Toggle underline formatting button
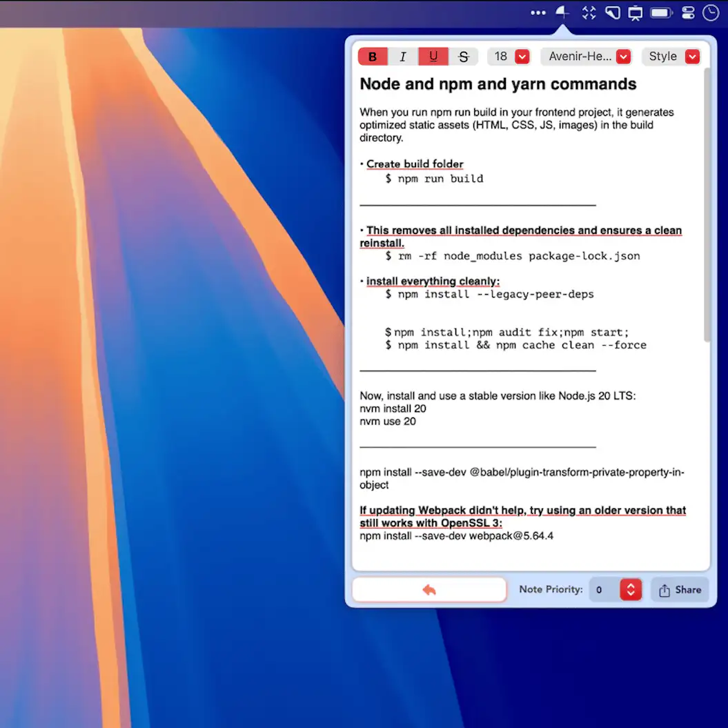 click(x=433, y=57)
